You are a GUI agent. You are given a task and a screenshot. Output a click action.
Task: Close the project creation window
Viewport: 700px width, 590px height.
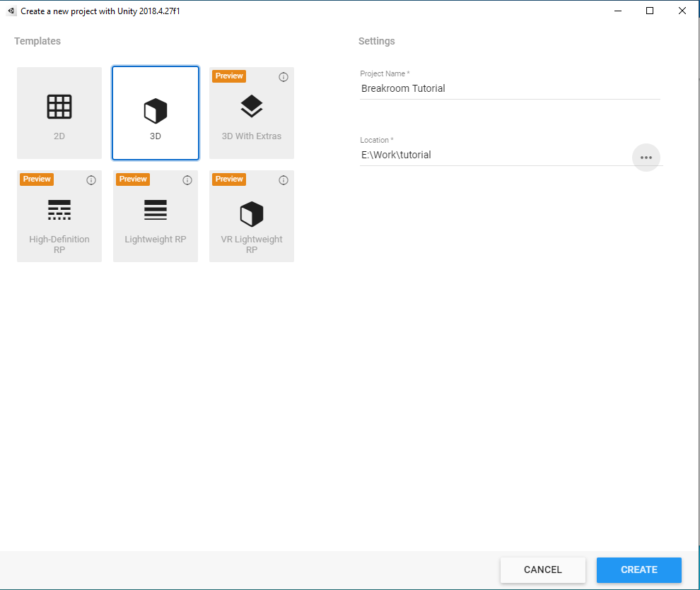(682, 11)
